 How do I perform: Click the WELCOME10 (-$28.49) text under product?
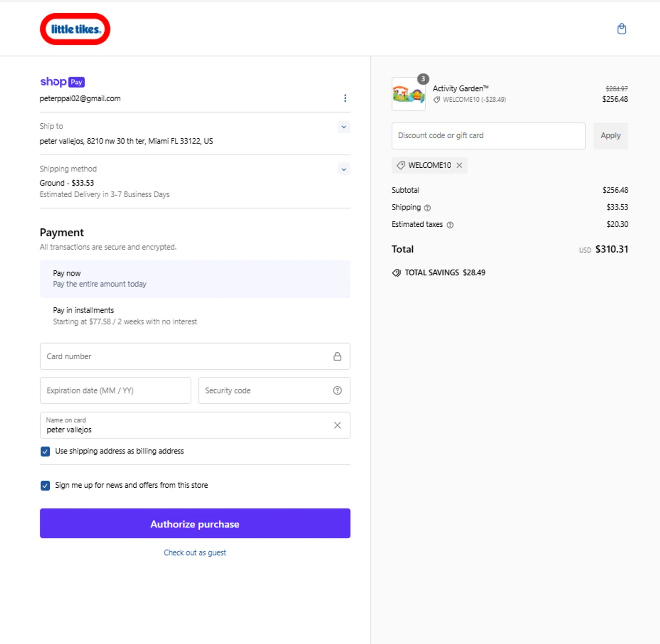pyautogui.click(x=474, y=99)
